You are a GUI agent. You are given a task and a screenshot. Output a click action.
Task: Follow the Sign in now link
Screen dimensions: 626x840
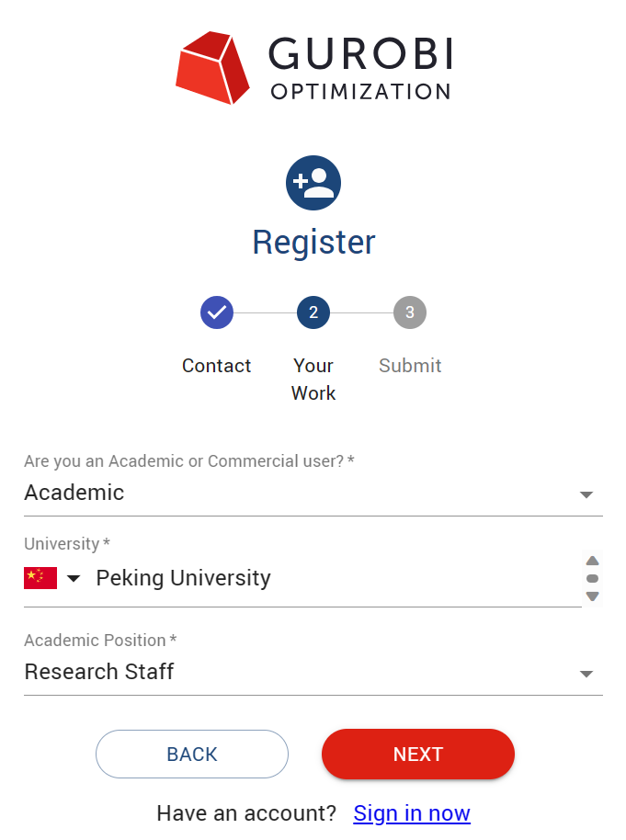[412, 813]
